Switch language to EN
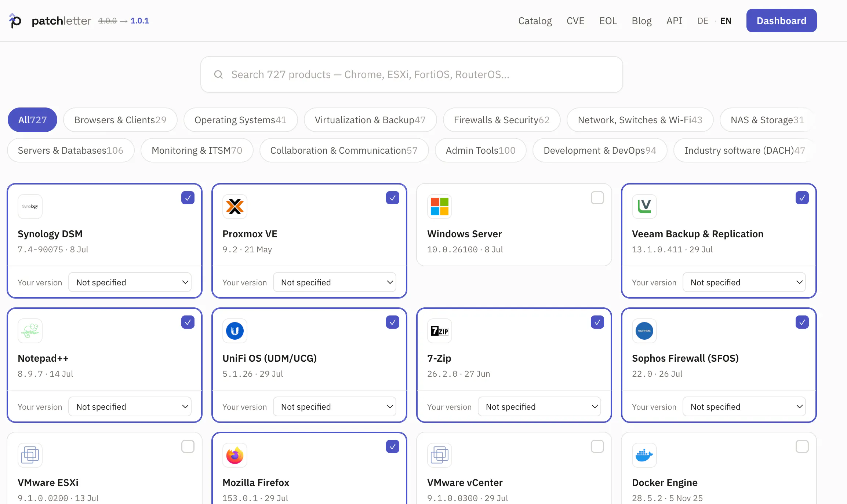Viewport: 847px width, 504px height. coord(726,21)
